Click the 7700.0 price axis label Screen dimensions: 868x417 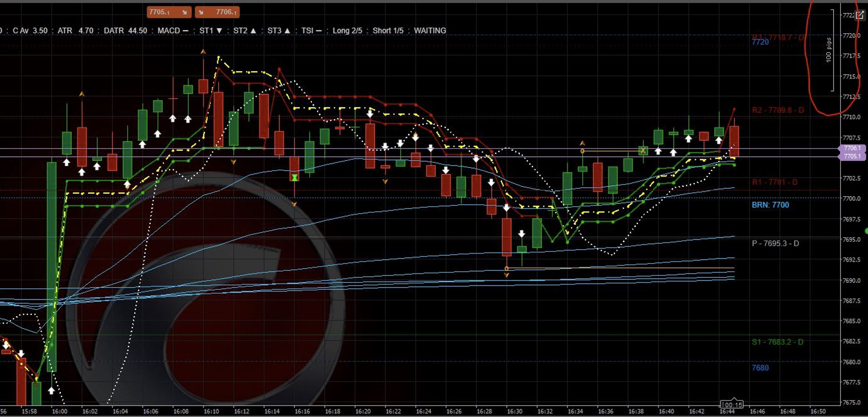(x=851, y=199)
